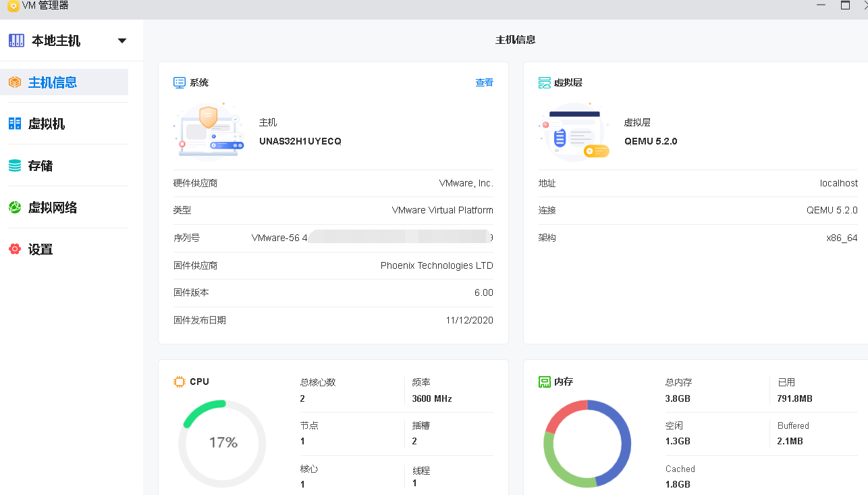The width and height of the screenshot is (868, 495).
Task: Click the host name UNAS32H1UYECQ
Action: click(300, 141)
